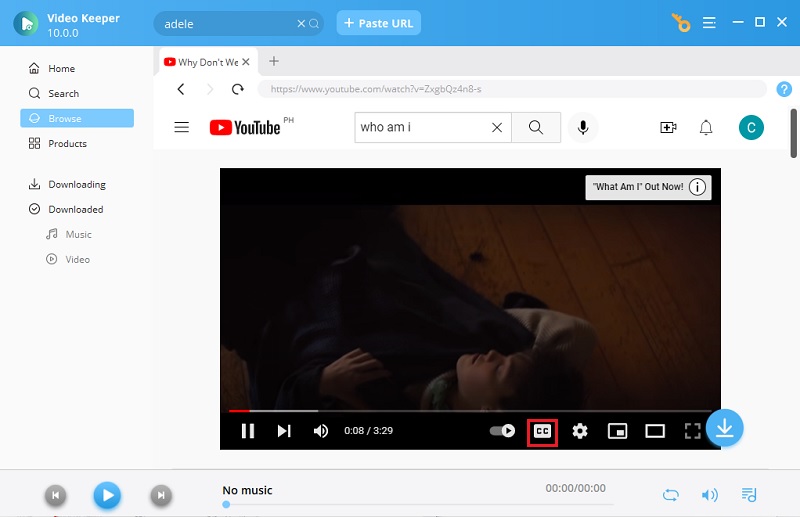Mute the YouTube video volume
This screenshot has height=517, width=800.
pyautogui.click(x=321, y=431)
